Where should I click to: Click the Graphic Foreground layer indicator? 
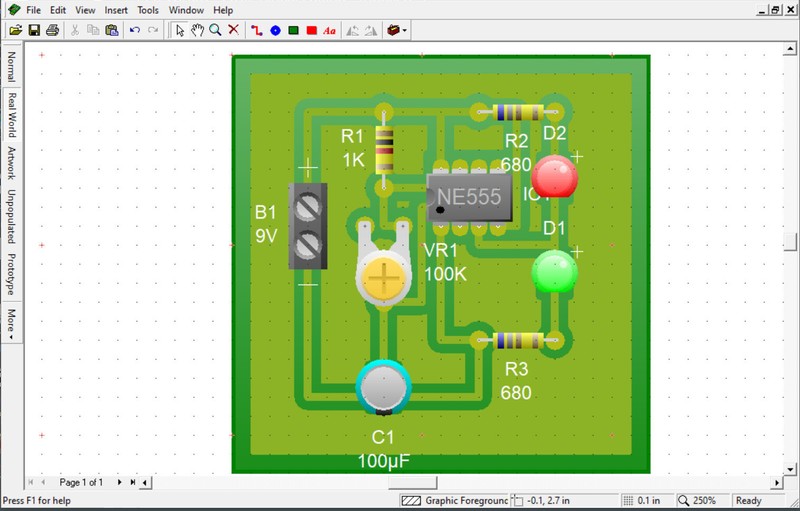(454, 500)
